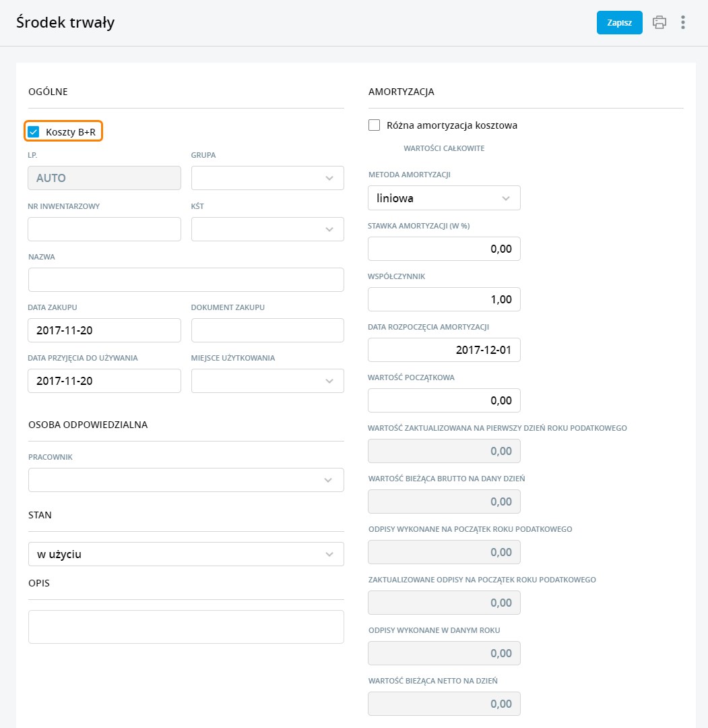708x728 pixels.
Task: Click the Wartość początkowa input field
Action: [x=444, y=400]
